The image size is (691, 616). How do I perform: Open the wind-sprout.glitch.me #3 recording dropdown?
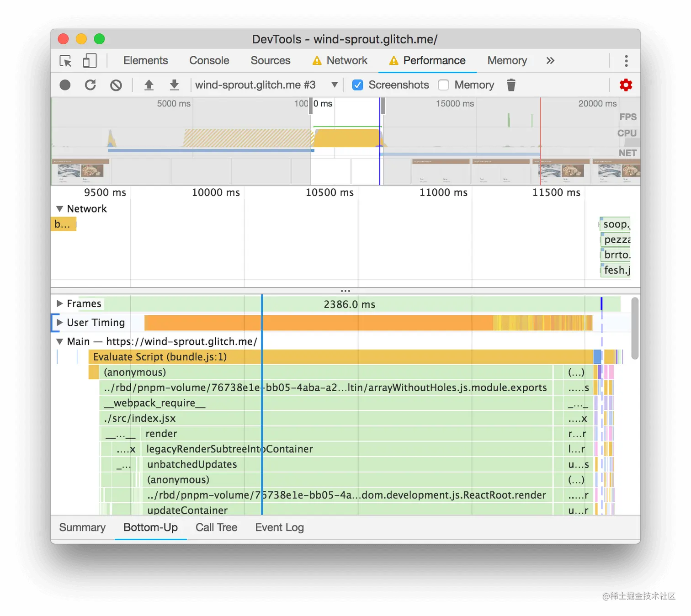[266, 85]
